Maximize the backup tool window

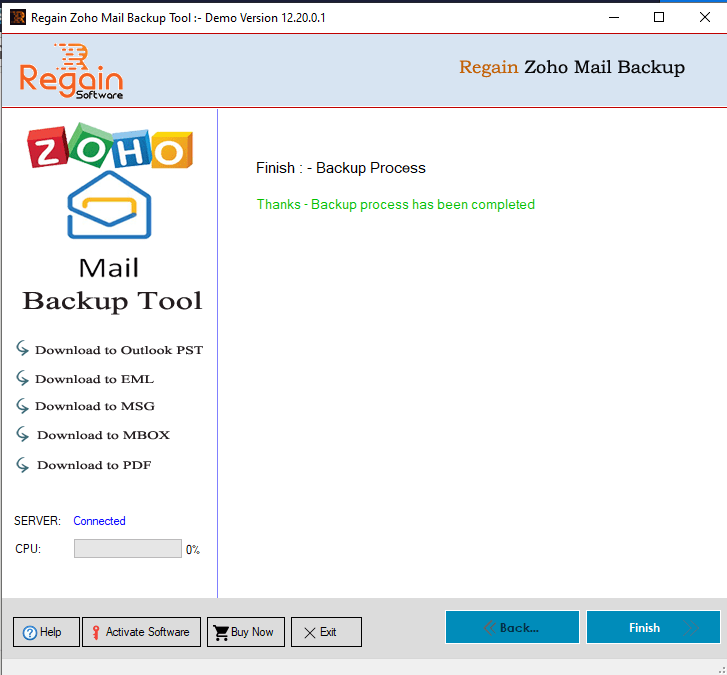pos(659,18)
